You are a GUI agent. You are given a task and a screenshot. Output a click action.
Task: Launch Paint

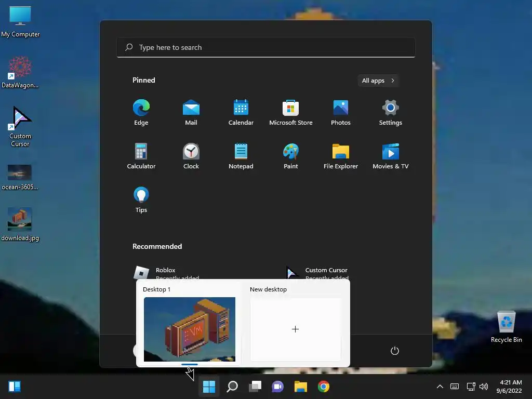tap(291, 156)
